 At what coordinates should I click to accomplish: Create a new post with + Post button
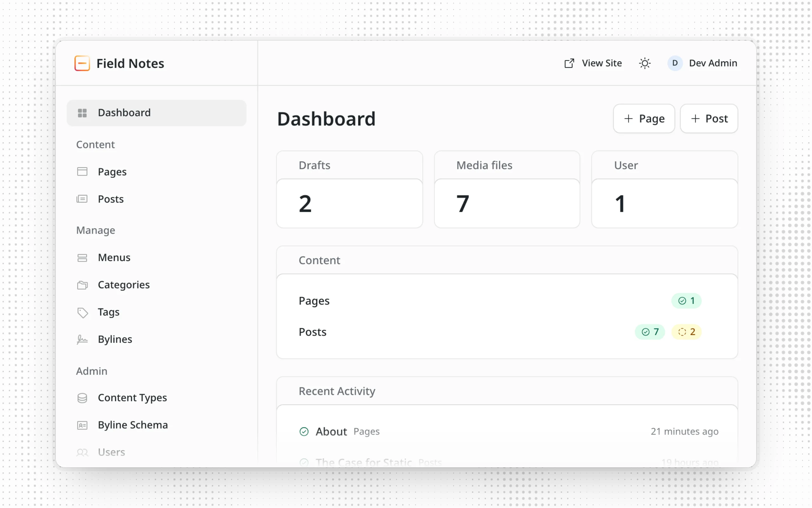pos(709,119)
